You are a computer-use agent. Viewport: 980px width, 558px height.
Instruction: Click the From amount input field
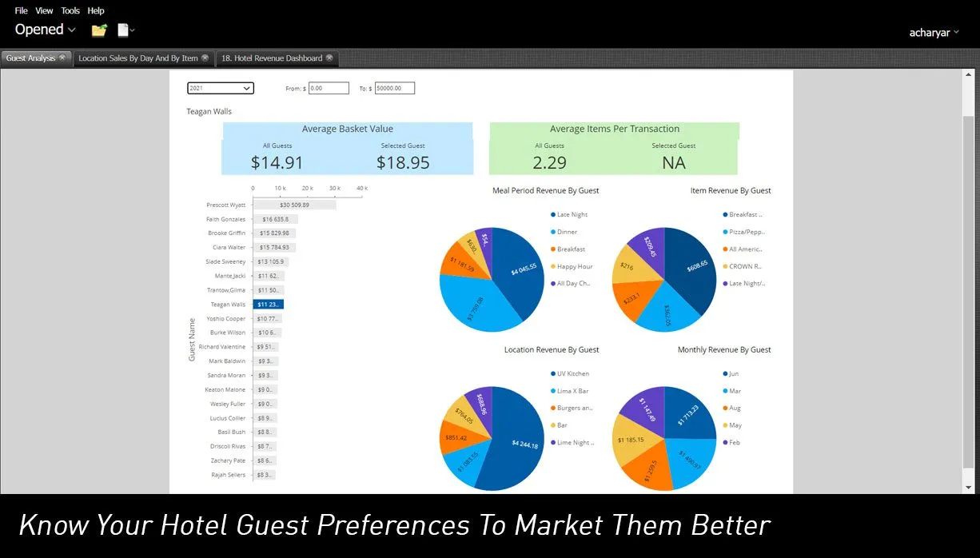(329, 89)
